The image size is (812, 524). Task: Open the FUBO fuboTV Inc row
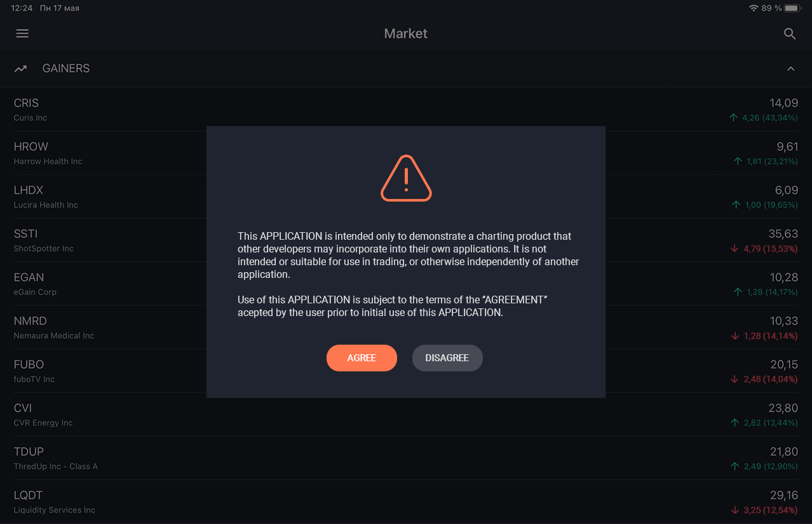coord(406,371)
